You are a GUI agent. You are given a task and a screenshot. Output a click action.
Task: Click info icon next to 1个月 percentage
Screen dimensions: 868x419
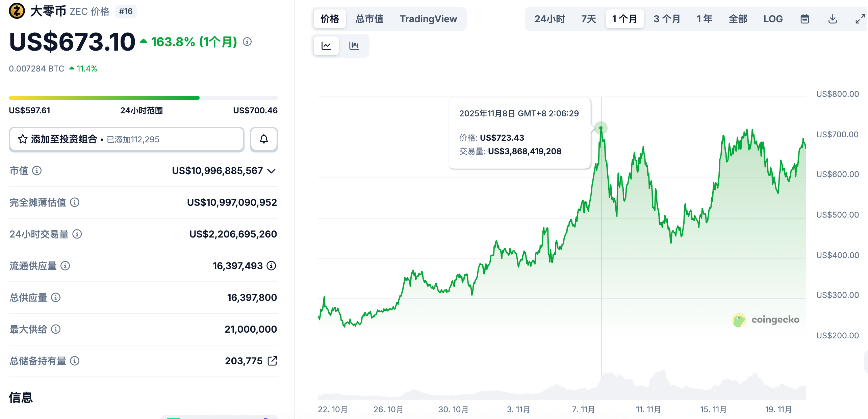(247, 42)
